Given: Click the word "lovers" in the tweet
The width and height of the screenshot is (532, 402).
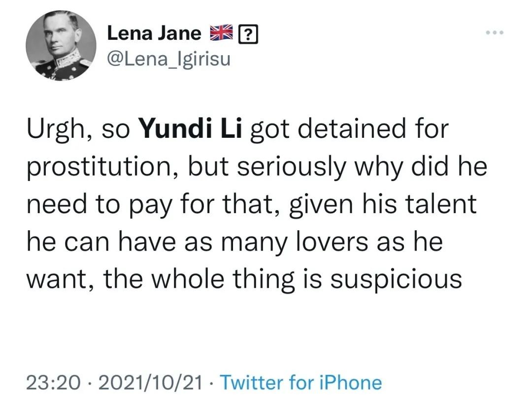Looking at the screenshot, I should pos(341,242).
